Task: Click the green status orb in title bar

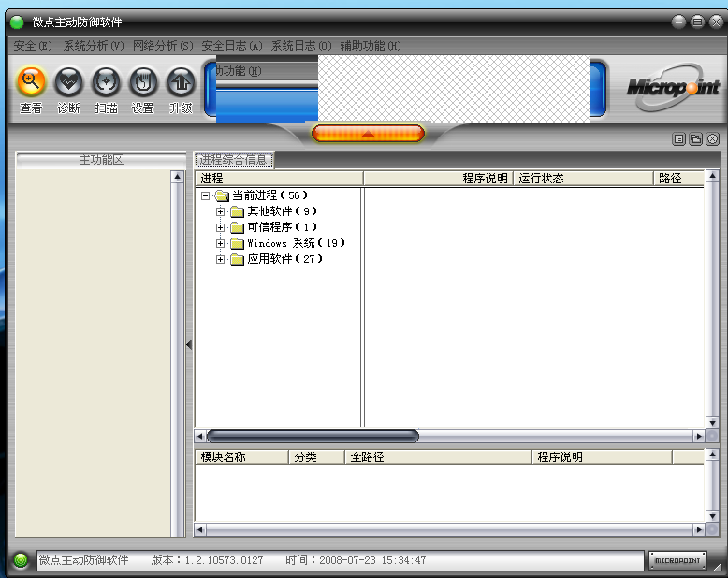Action: 17,22
